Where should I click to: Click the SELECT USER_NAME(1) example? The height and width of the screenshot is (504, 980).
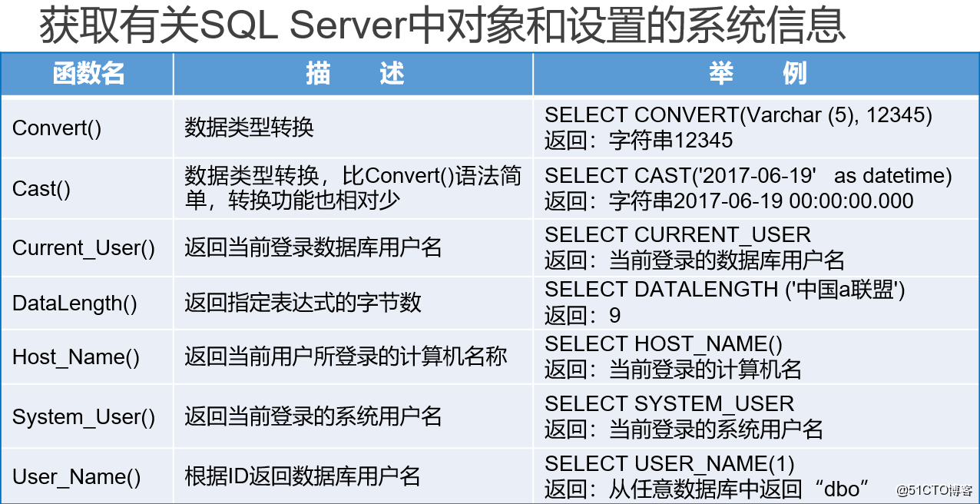point(669,464)
